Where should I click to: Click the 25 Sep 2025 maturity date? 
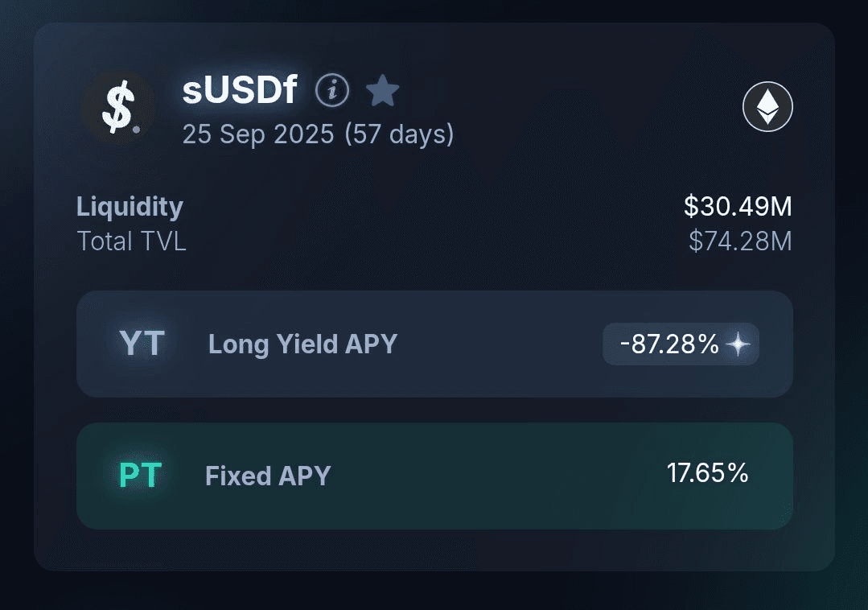(x=258, y=134)
